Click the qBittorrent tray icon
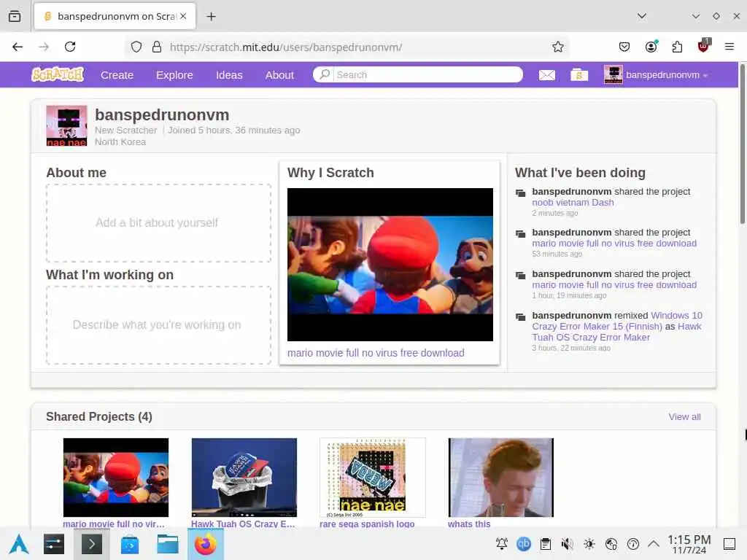The height and width of the screenshot is (560, 747). coord(524,544)
